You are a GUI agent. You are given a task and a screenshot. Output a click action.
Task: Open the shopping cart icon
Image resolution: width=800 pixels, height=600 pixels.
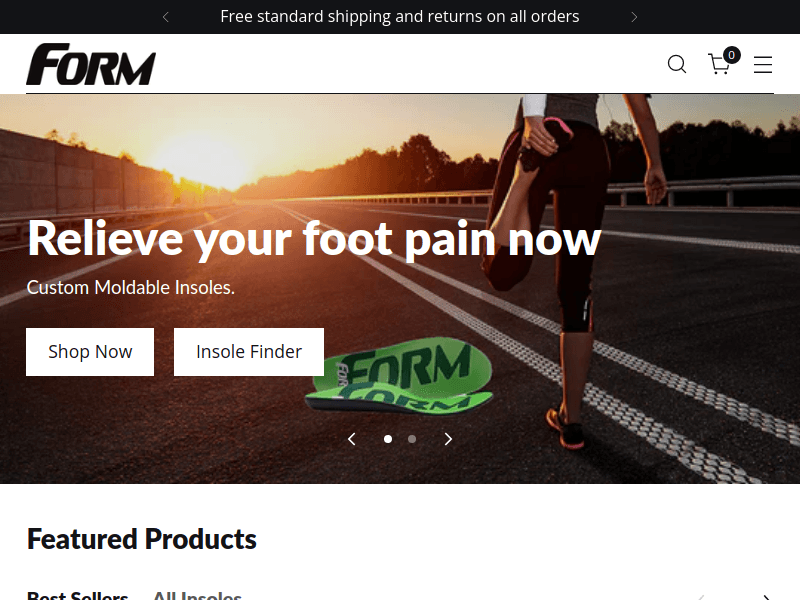pos(719,64)
